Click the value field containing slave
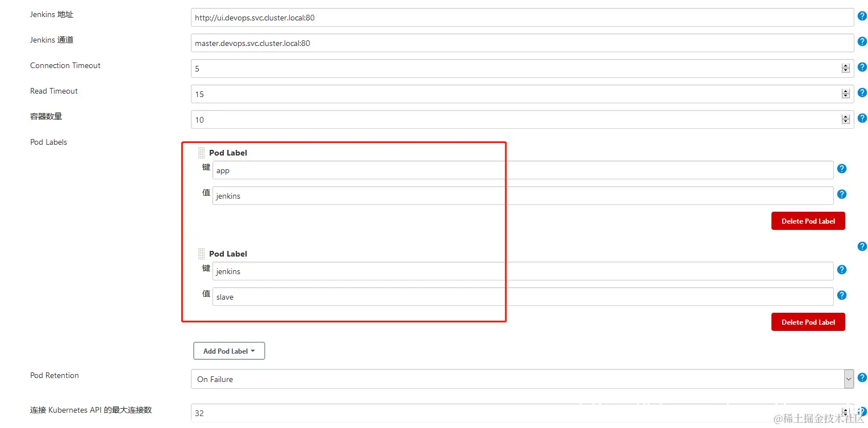The image size is (868, 428). tap(523, 297)
